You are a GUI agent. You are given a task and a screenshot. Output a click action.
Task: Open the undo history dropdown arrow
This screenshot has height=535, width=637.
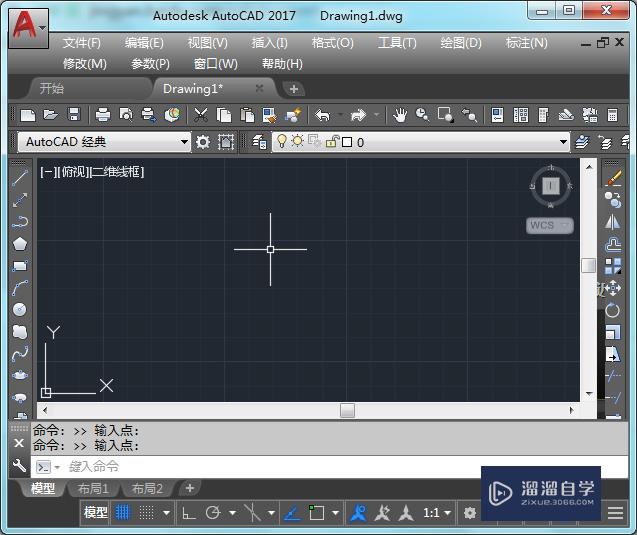click(x=340, y=115)
